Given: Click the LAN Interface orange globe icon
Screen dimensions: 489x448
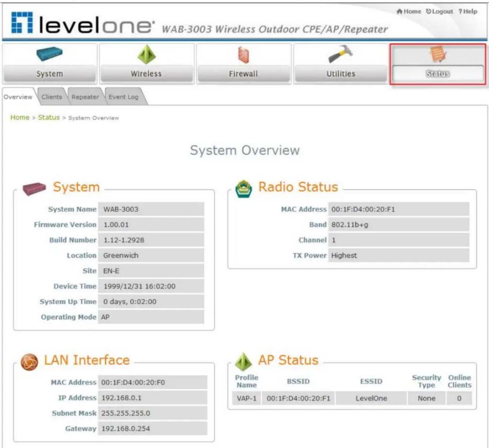Looking at the screenshot, I should 30,362.
